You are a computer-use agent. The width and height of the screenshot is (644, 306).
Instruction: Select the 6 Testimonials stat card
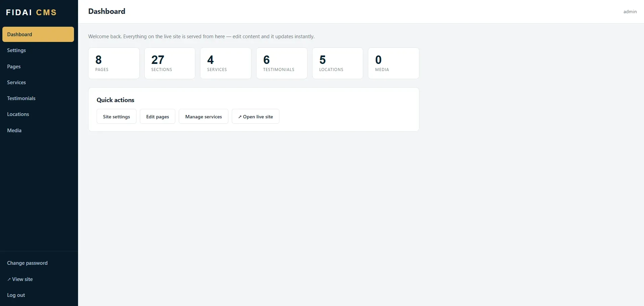[282, 63]
